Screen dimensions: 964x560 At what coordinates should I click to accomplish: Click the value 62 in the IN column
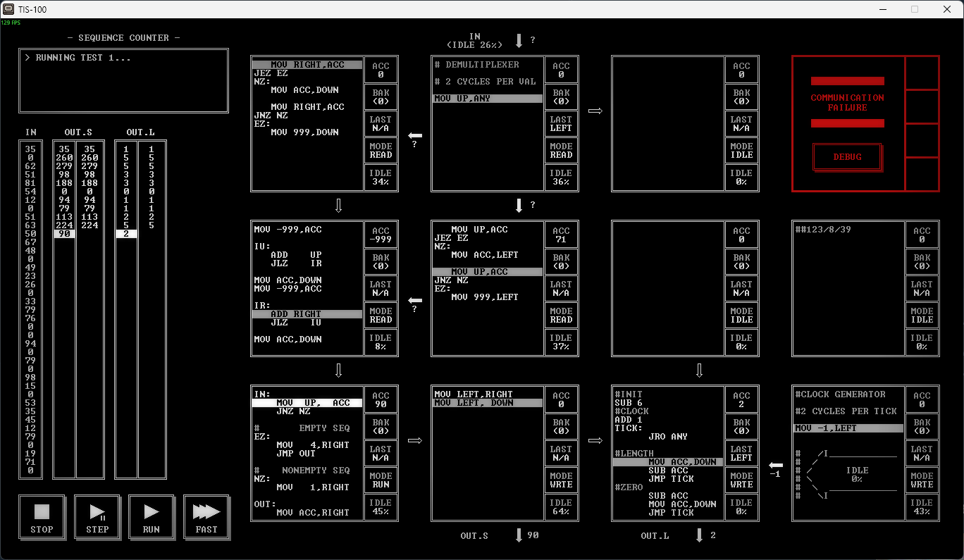(x=30, y=166)
